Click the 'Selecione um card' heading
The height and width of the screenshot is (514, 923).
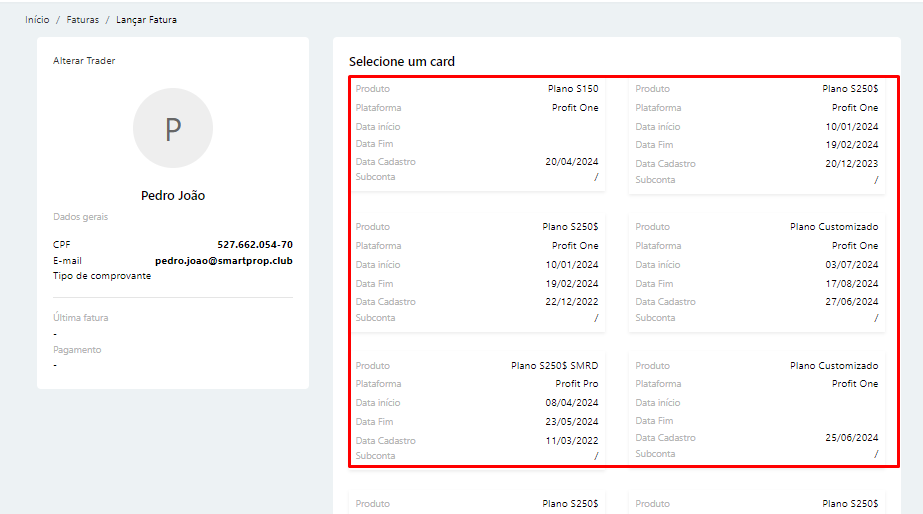pyautogui.click(x=402, y=62)
